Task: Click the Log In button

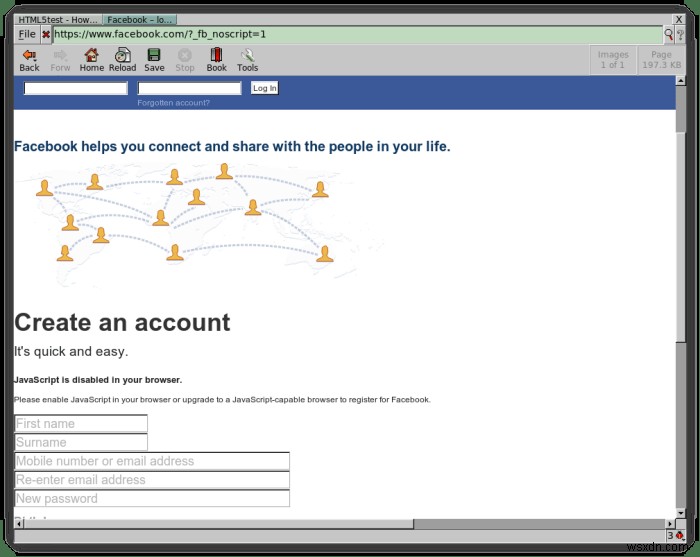Action: tap(264, 88)
